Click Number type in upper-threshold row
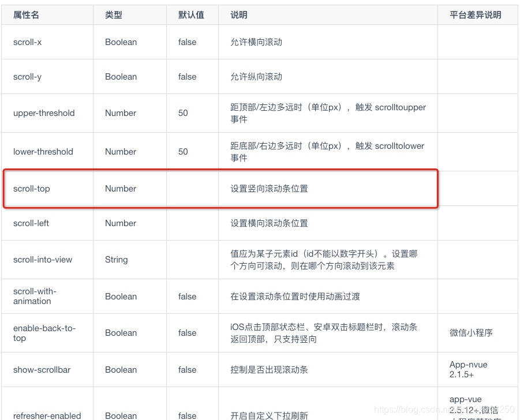The image size is (520, 420). tap(121, 113)
